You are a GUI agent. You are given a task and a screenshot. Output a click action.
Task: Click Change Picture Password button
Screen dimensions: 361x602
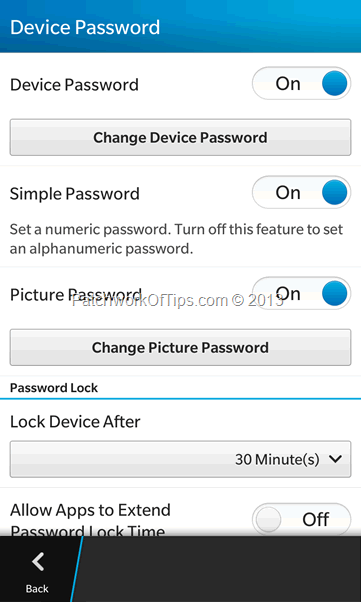coord(180,347)
